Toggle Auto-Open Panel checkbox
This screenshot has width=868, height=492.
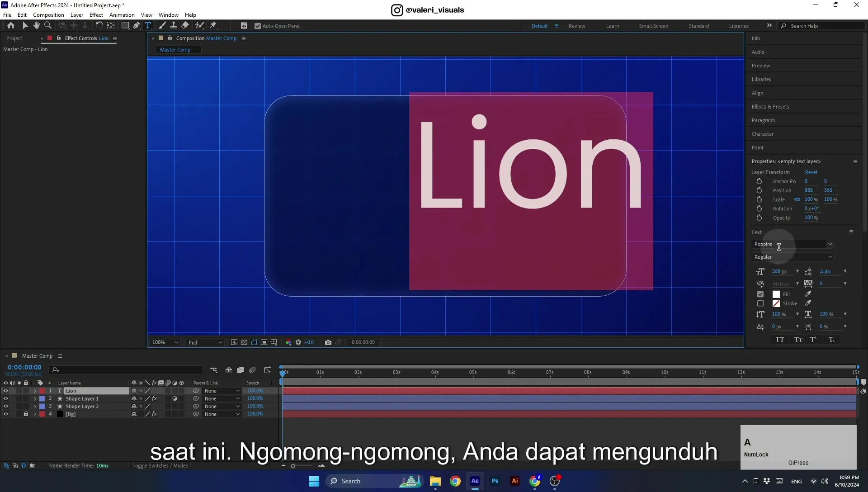(x=258, y=26)
